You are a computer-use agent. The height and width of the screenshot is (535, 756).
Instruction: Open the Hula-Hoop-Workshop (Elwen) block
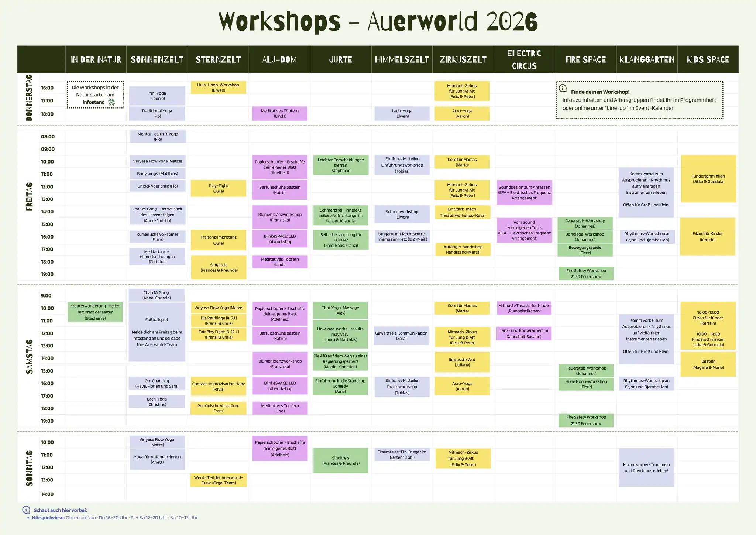coord(219,88)
